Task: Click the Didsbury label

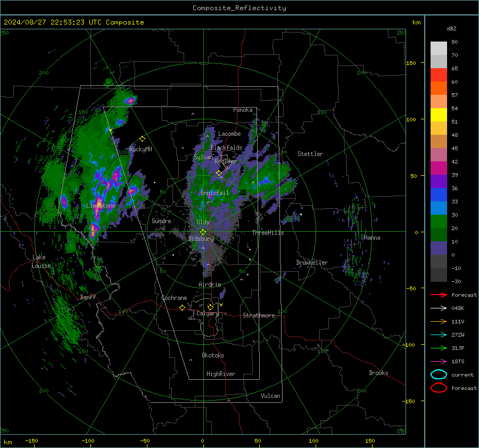Action: point(201,239)
